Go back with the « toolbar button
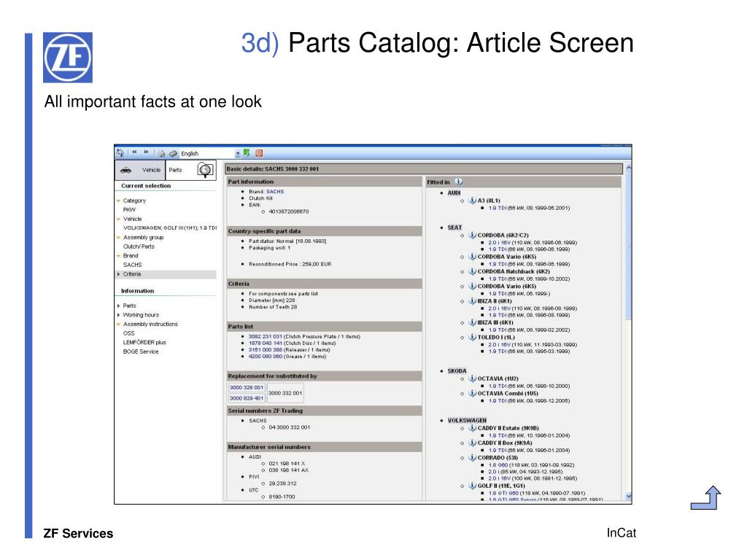This screenshot has width=747, height=560. tap(134, 152)
